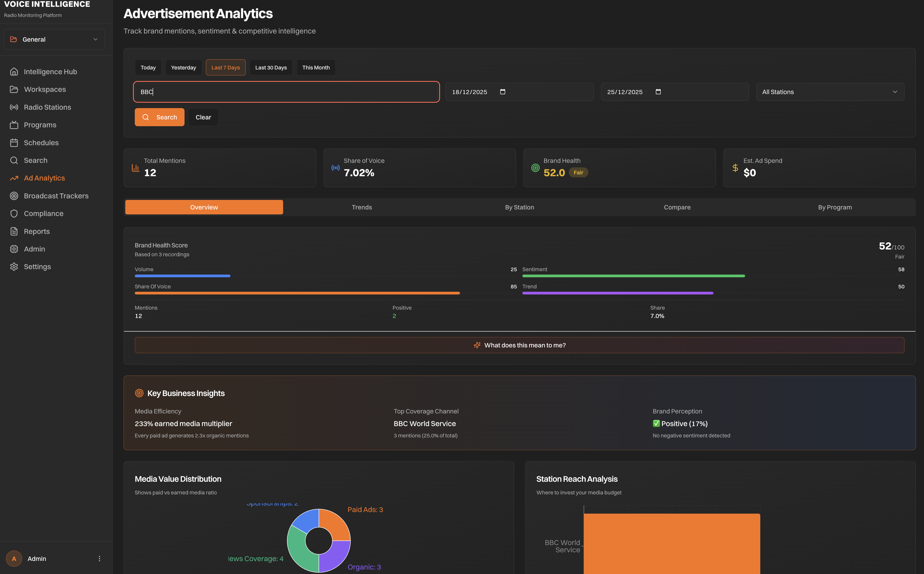The height and width of the screenshot is (574, 924).
Task: Open Reports using its sidebar icon
Action: tap(14, 231)
